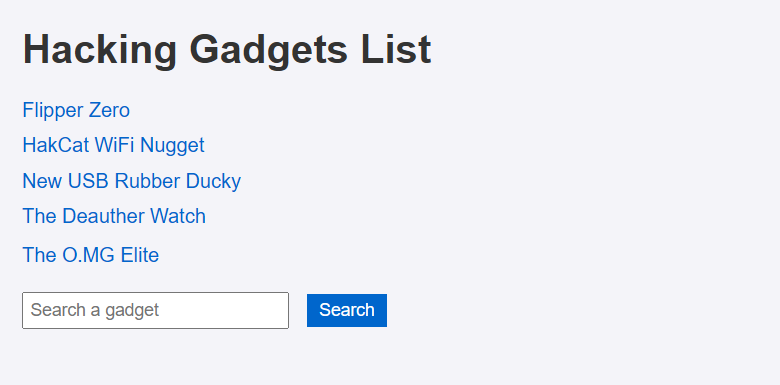Open the HakCat WiFi Nugget link

pos(113,145)
